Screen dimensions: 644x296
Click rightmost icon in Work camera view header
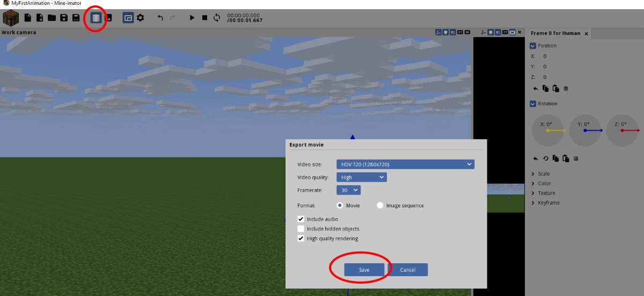click(x=467, y=33)
